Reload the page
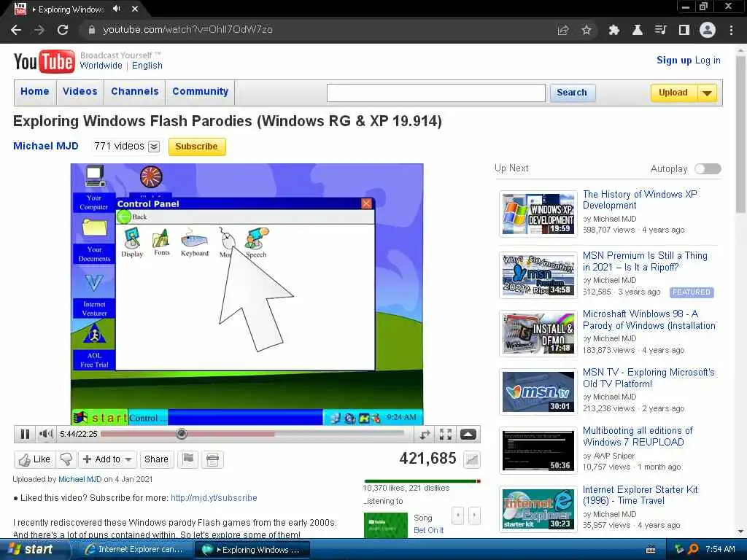Image resolution: width=747 pixels, height=560 pixels. [x=63, y=30]
